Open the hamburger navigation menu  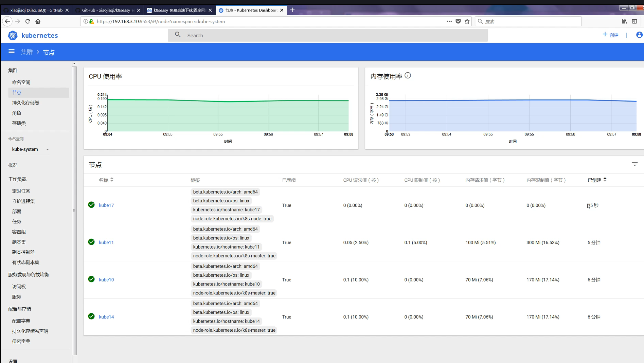[12, 51]
